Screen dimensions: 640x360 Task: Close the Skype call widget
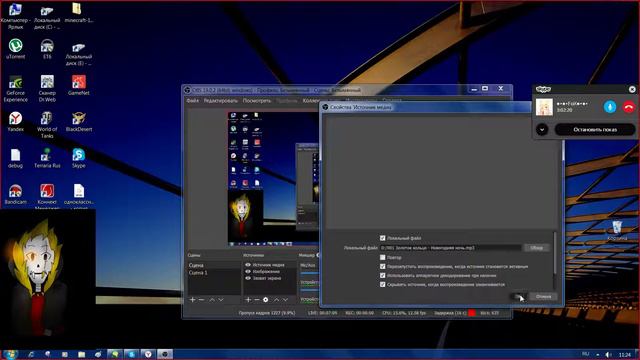coord(632,89)
